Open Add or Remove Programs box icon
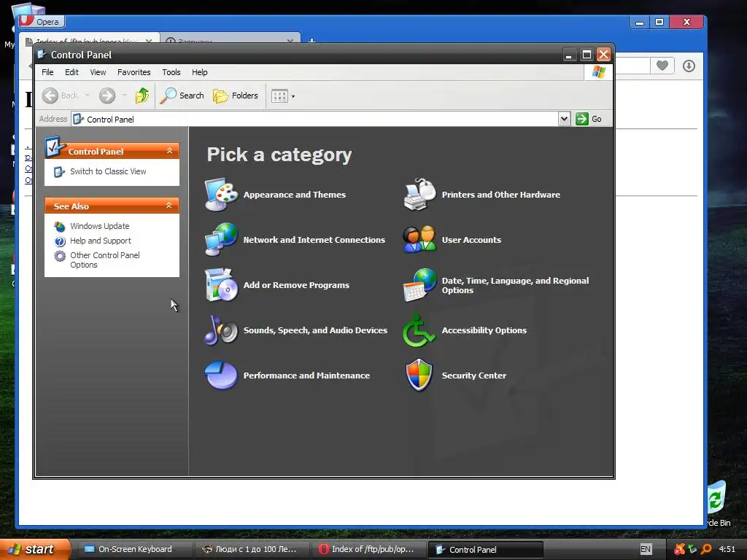747x560 pixels. [222, 285]
